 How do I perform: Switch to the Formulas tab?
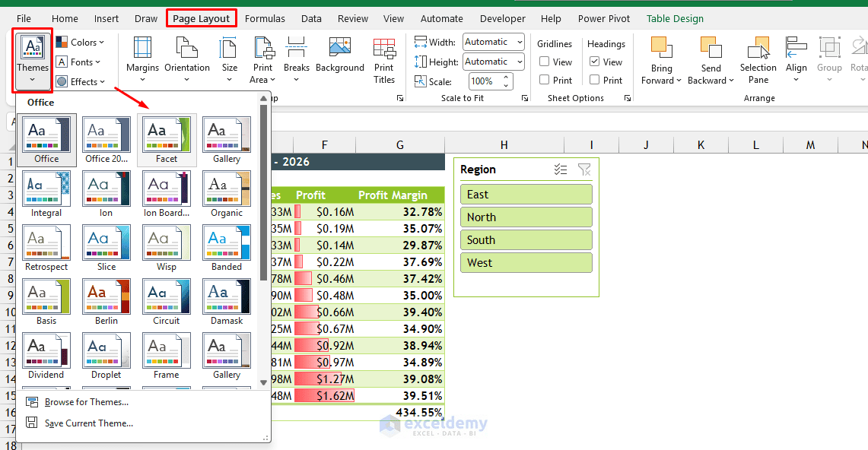point(265,19)
